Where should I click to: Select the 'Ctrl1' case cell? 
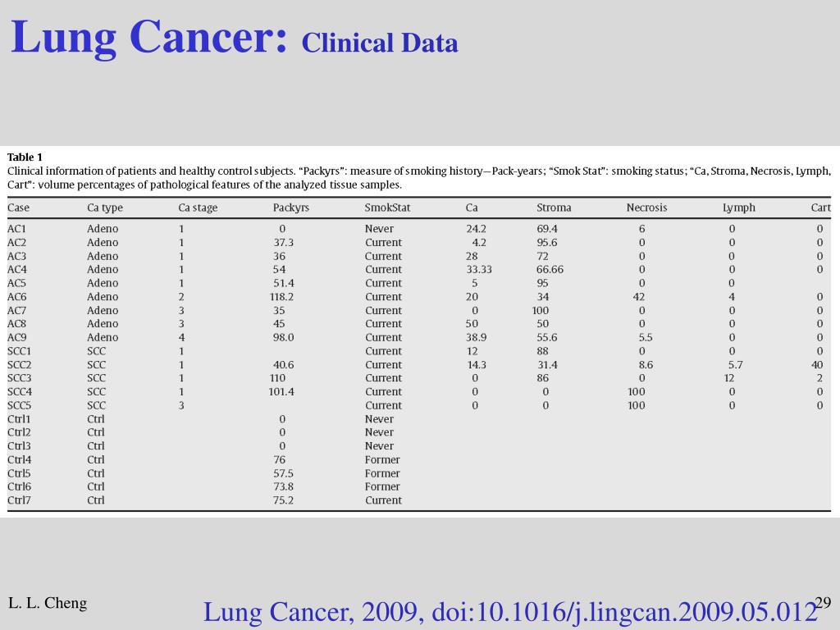click(x=19, y=419)
